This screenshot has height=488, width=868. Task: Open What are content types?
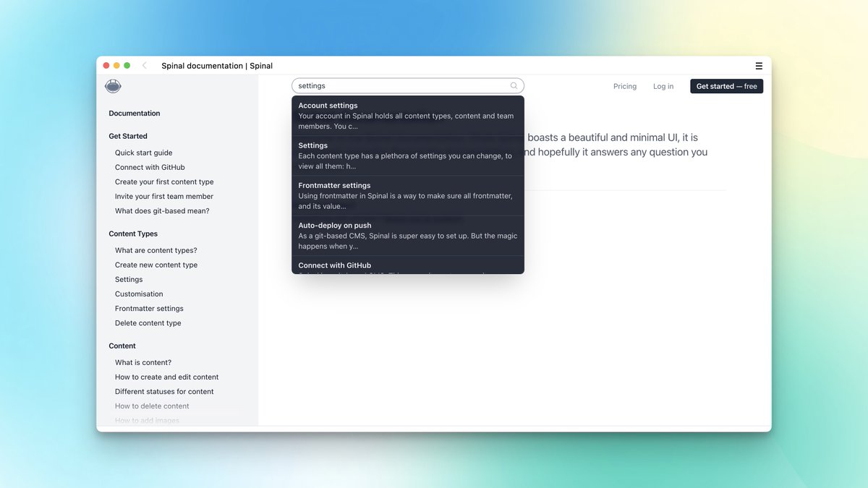(156, 250)
